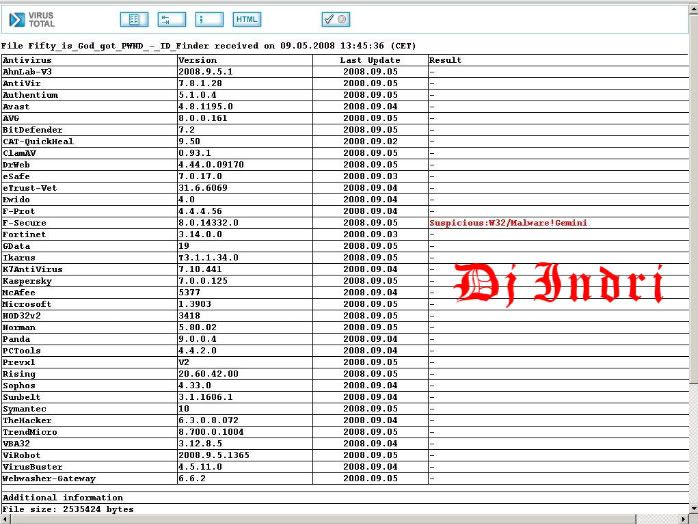The image size is (698, 524).
Task: Click the TheHacker entry
Action: pyautogui.click(x=27, y=420)
